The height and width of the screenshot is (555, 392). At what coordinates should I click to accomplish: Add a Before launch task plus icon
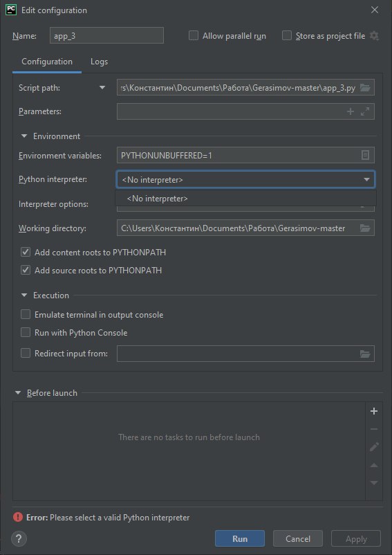click(373, 411)
